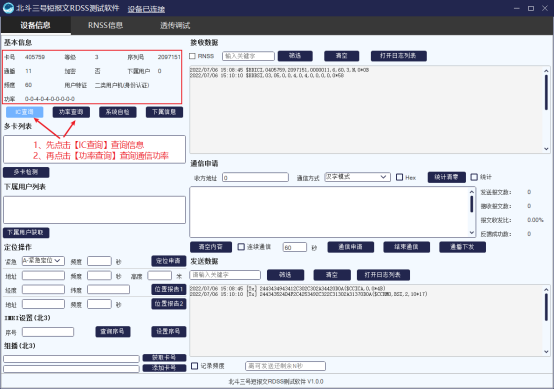
Task: Open the 透传调试 tab
Action: coord(175,25)
